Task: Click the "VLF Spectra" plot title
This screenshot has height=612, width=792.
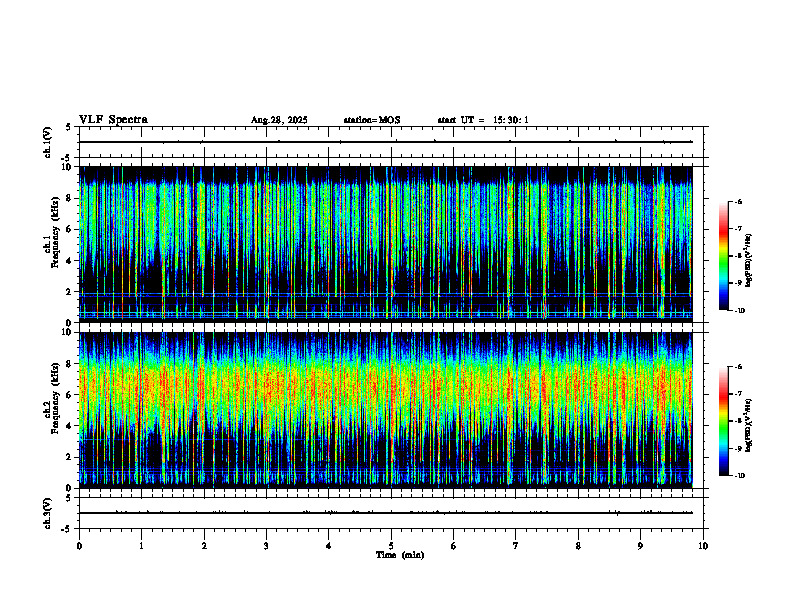Action: (x=113, y=120)
